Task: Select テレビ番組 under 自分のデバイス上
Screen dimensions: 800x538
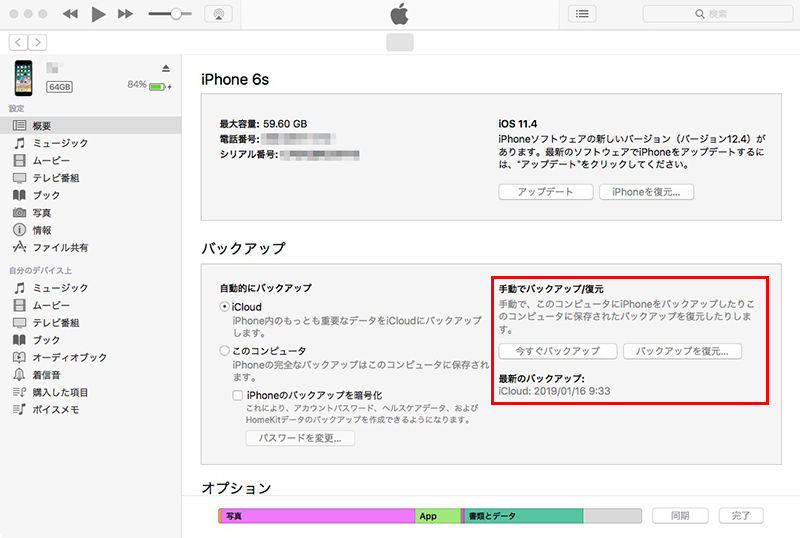Action: 90,323
